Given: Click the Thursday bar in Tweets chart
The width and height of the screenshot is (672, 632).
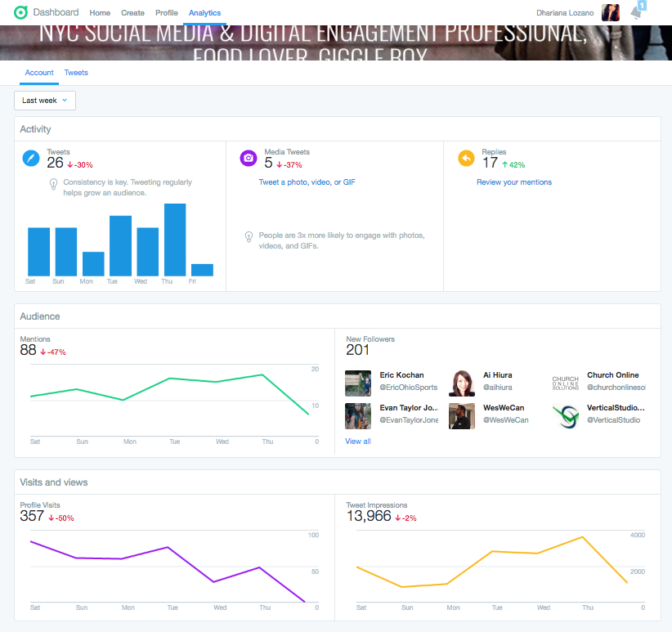Looking at the screenshot, I should point(175,240).
